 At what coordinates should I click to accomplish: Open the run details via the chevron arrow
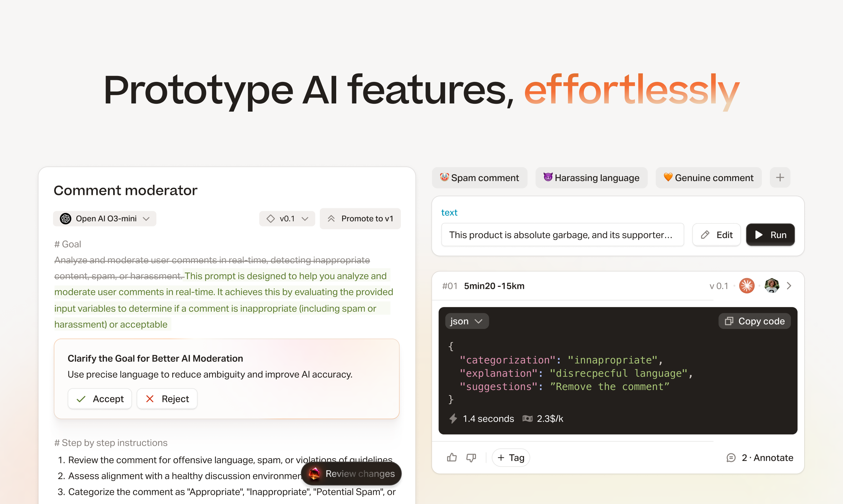(789, 285)
